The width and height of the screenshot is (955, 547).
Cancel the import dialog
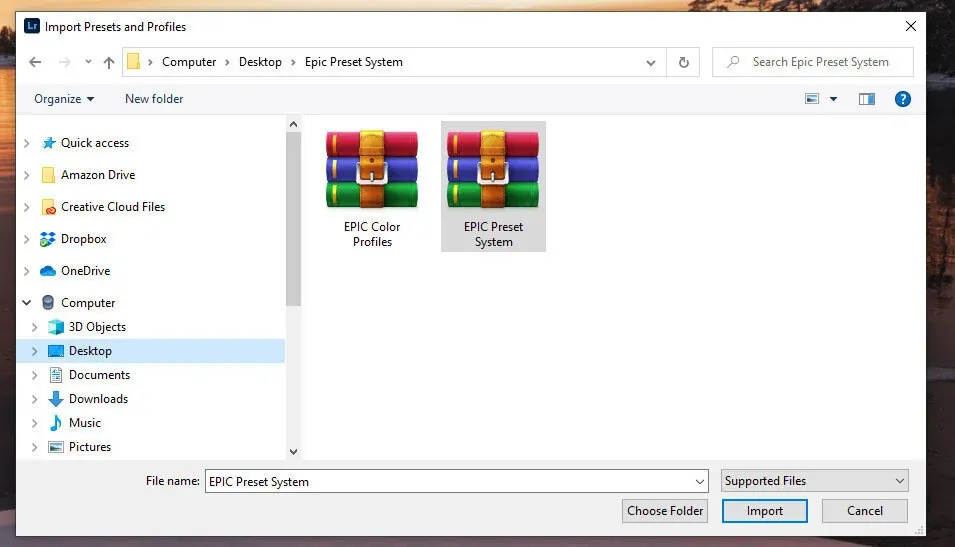click(865, 511)
